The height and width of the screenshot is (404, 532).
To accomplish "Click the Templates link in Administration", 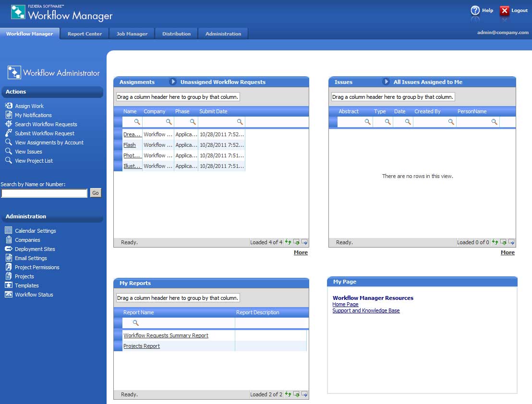I will click(x=27, y=285).
